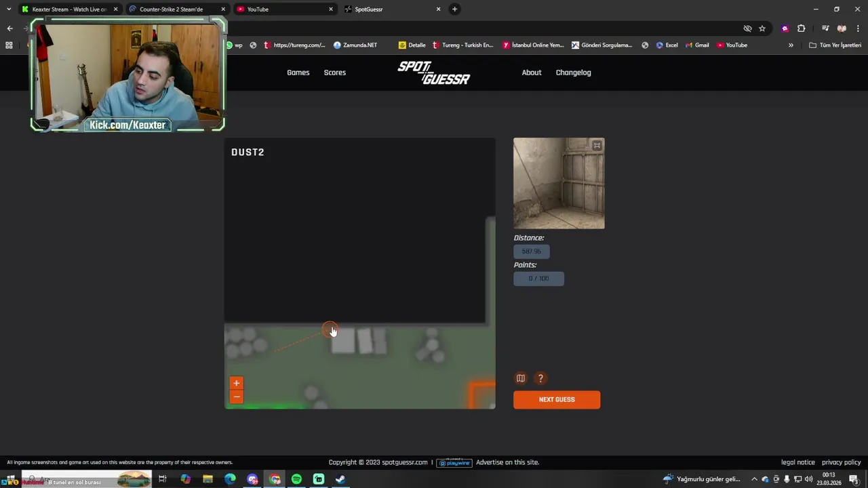Expand the map image with the fullscreen icon
Screen dimensions: 868x488
pyautogui.click(x=597, y=145)
